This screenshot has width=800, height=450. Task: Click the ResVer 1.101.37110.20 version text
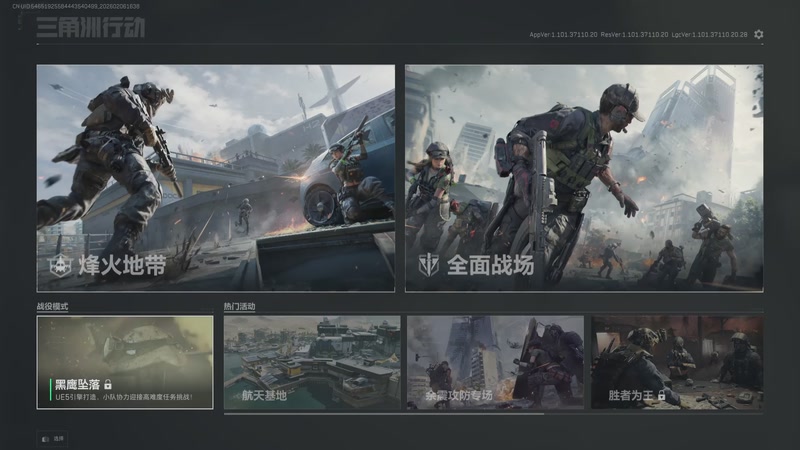click(x=634, y=35)
